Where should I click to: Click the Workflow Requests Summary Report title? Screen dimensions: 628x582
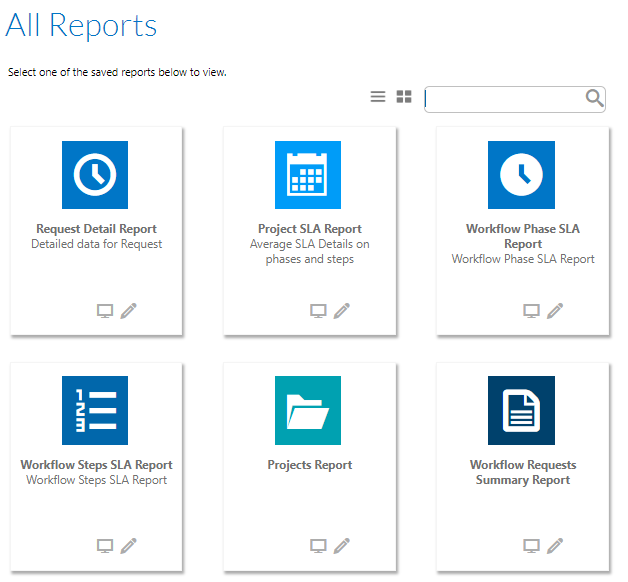[523, 472]
